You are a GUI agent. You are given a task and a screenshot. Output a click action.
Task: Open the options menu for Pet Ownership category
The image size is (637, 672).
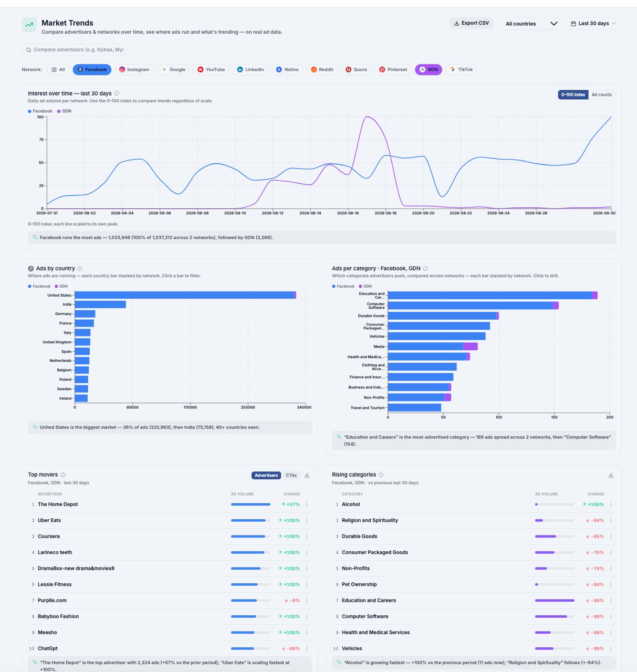click(611, 584)
